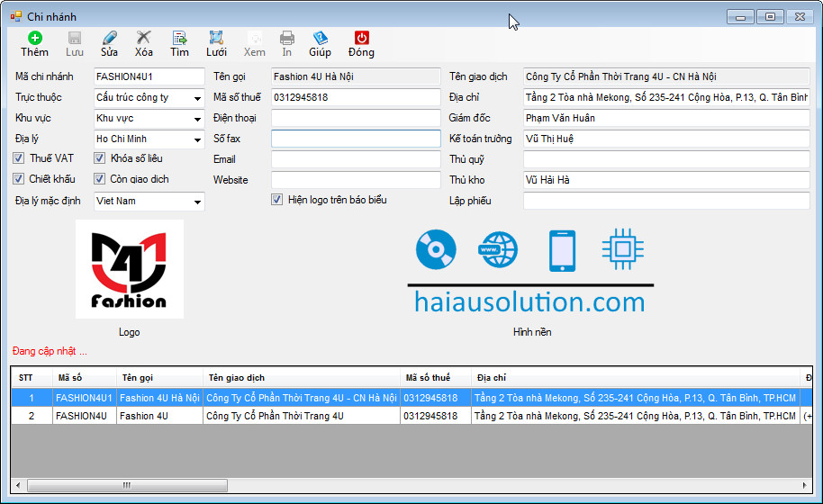
Task: Click the empty Thủ quỹ field
Action: pos(666,159)
